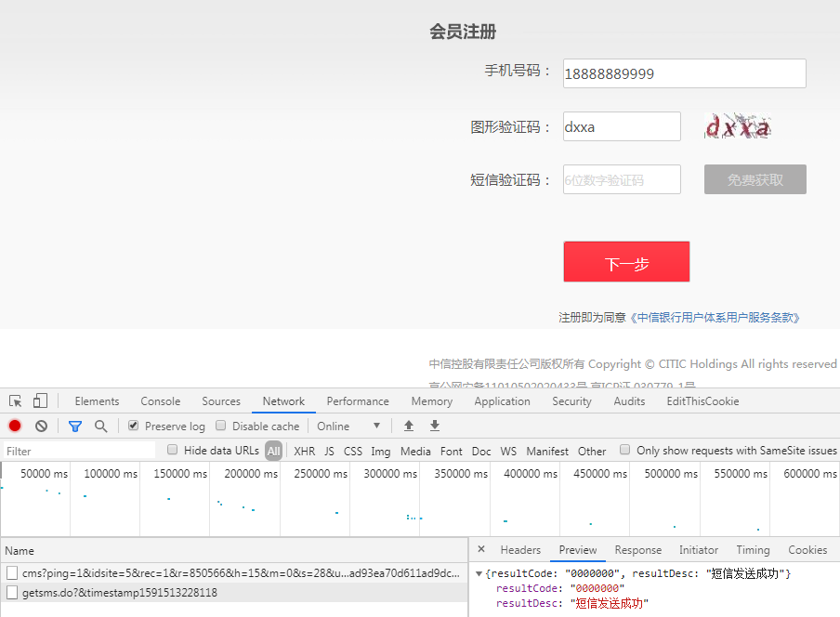Screen dimensions: 840x617
Task: Close the request details pane
Action: click(x=481, y=549)
